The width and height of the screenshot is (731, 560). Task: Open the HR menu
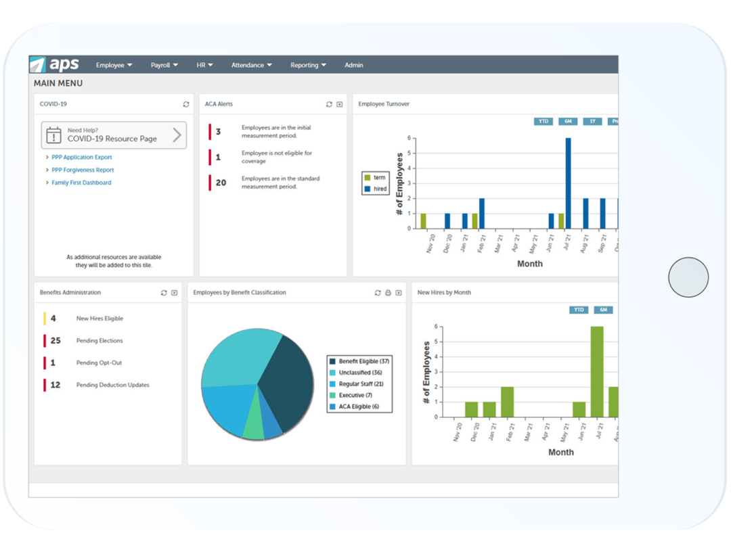(204, 65)
